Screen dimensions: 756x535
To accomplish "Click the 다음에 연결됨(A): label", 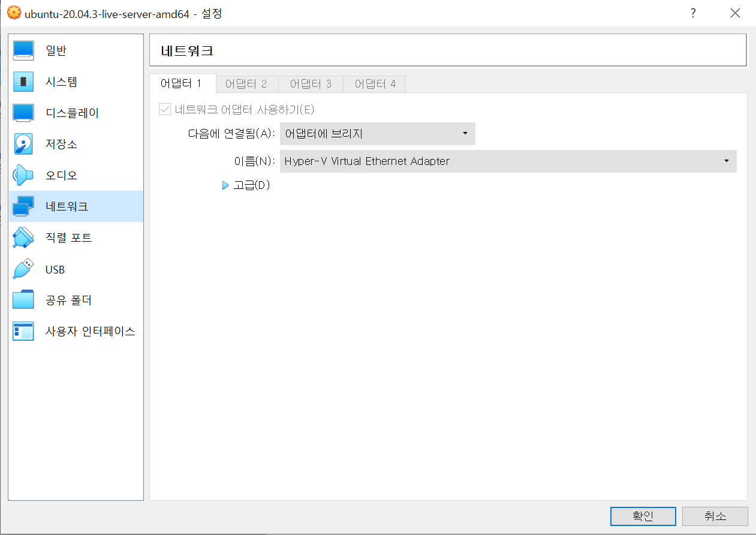I will (x=231, y=134).
